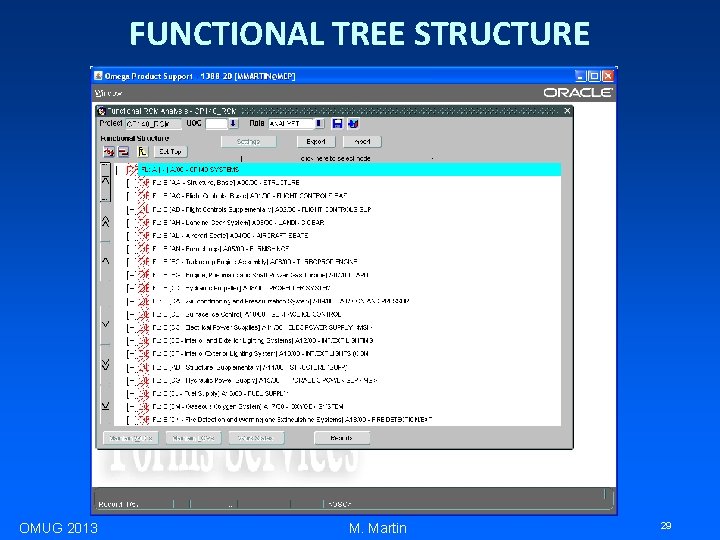Screen dimensions: 720x540
Task: Click the jump-to-first arrow in tree navigator
Action: coord(105,181)
